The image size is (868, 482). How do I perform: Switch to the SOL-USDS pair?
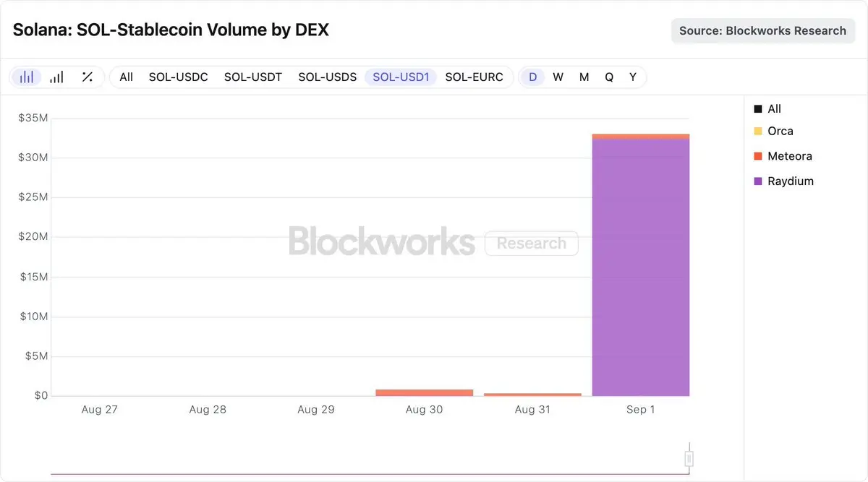(328, 77)
